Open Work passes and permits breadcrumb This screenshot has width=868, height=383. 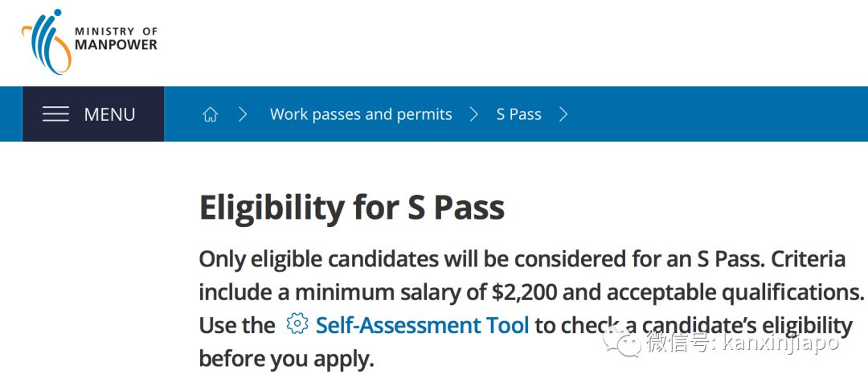(361, 114)
